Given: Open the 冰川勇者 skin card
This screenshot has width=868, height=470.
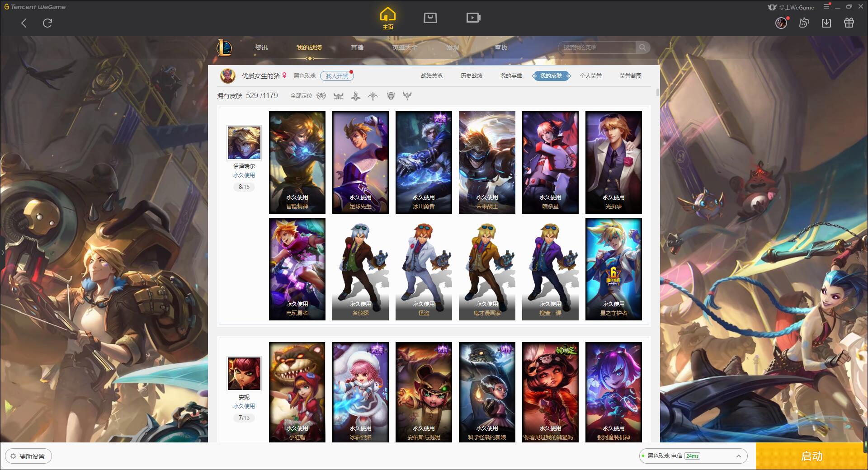Looking at the screenshot, I should 424,162.
